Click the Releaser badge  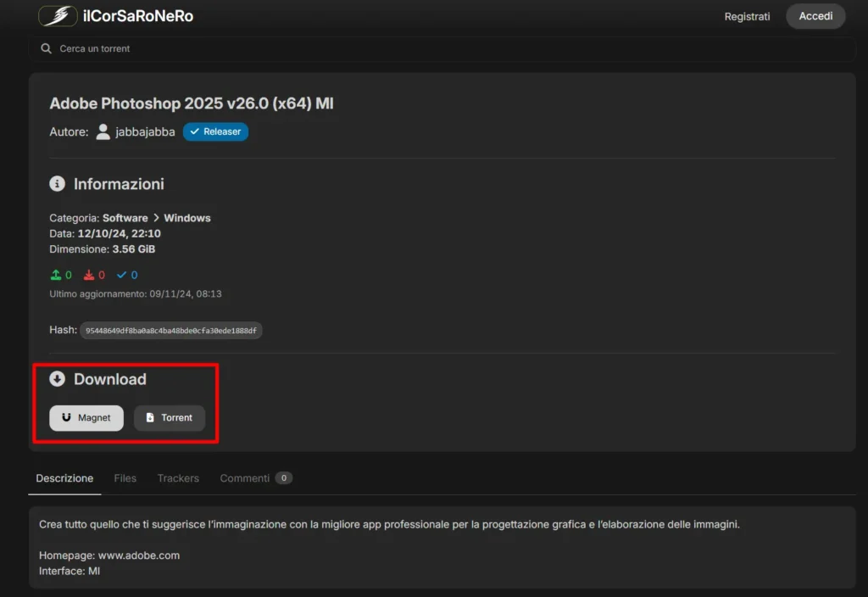215,131
